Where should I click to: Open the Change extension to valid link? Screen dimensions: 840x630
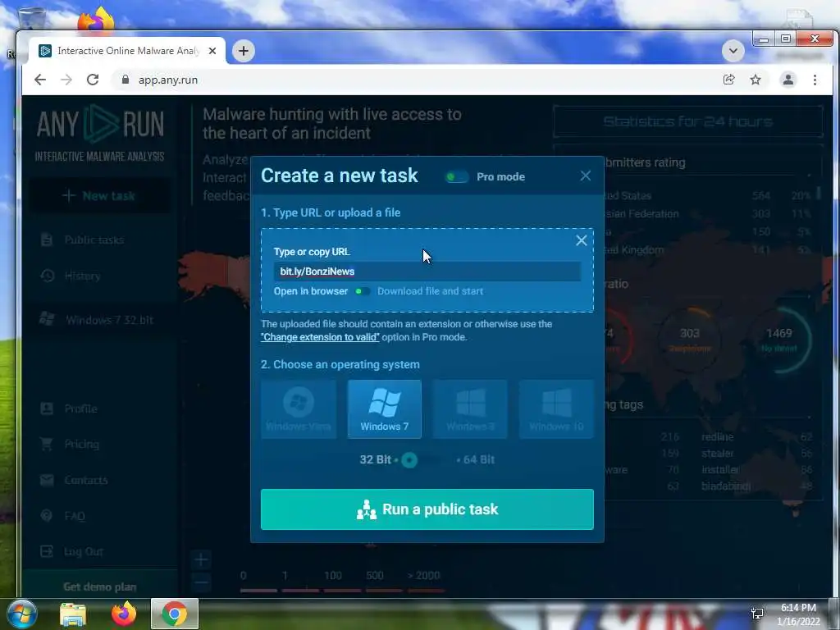(x=320, y=337)
